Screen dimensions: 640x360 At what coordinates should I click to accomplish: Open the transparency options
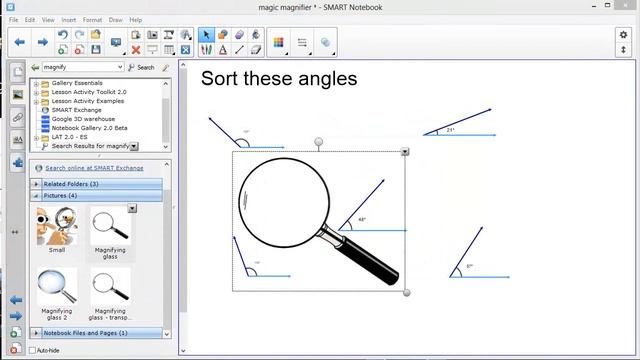pos(325,42)
